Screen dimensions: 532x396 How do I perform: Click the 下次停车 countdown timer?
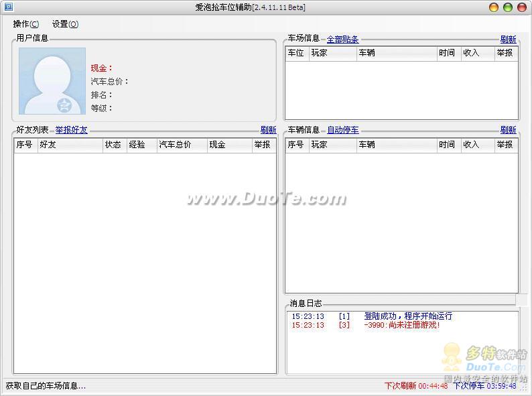click(485, 386)
